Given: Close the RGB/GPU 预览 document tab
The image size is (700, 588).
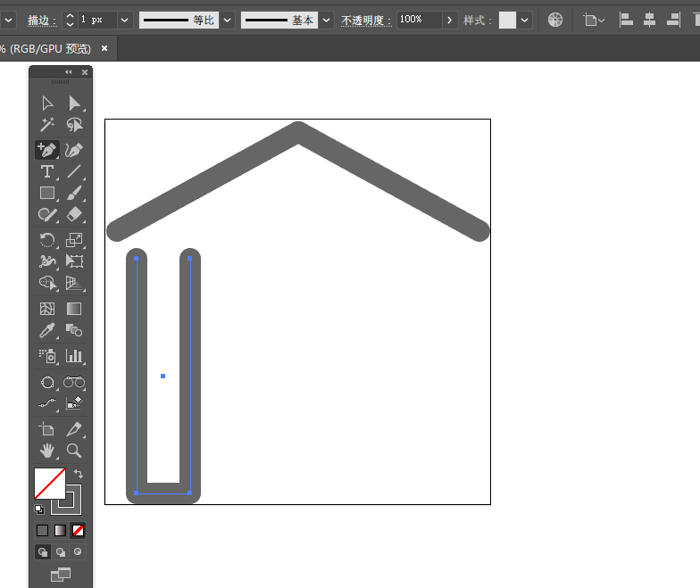Looking at the screenshot, I should coord(104,49).
